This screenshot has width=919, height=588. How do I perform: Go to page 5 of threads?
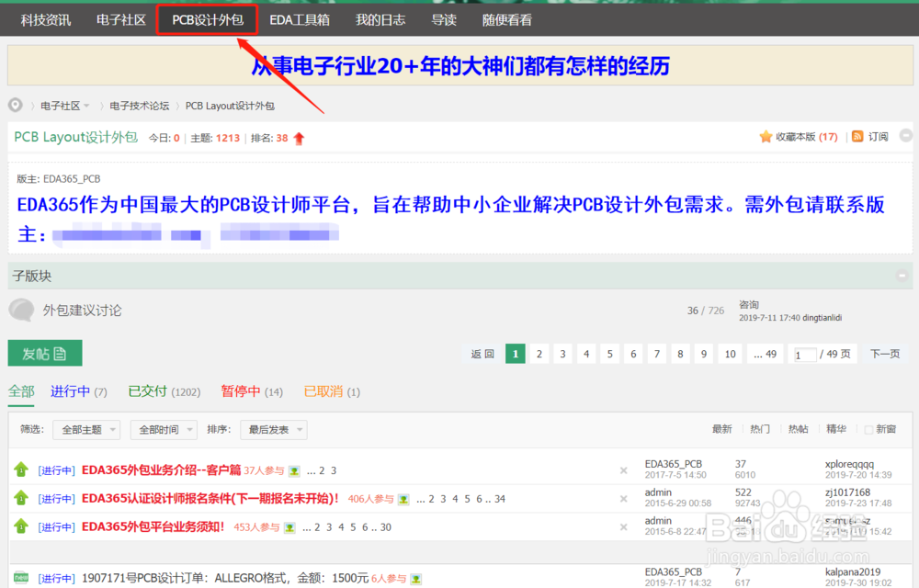pyautogui.click(x=609, y=354)
